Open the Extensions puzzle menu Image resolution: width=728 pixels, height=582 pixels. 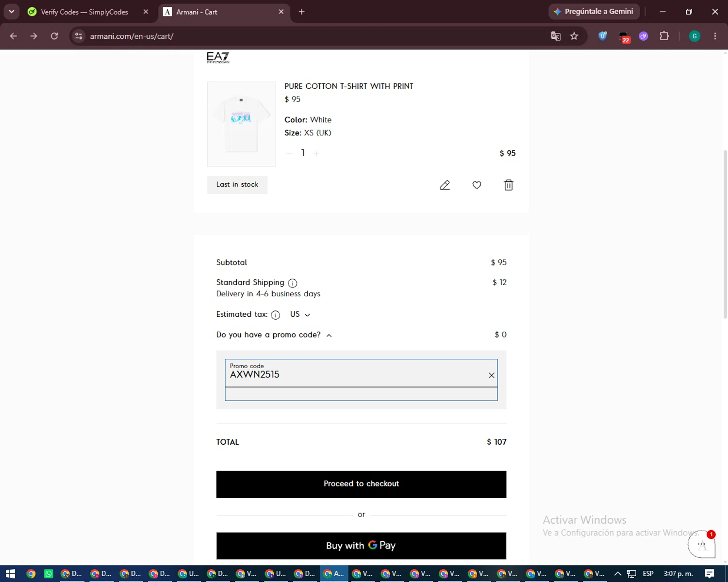(664, 36)
